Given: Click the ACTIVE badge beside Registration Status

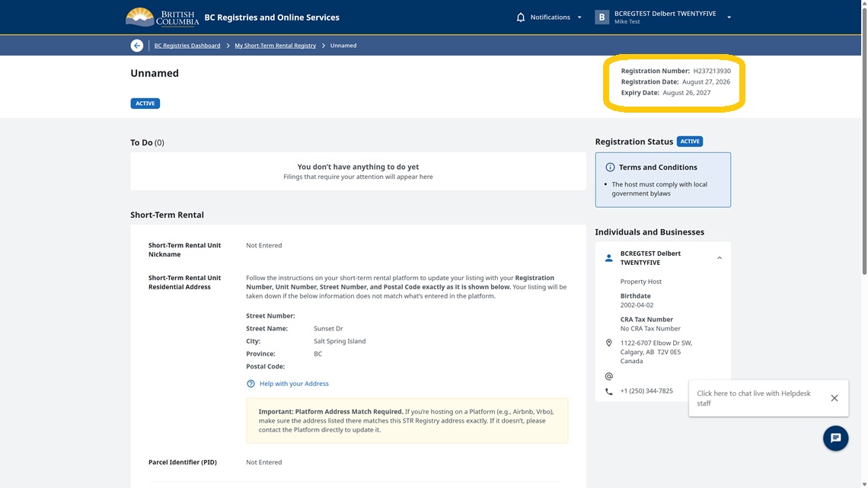Looking at the screenshot, I should pyautogui.click(x=690, y=142).
